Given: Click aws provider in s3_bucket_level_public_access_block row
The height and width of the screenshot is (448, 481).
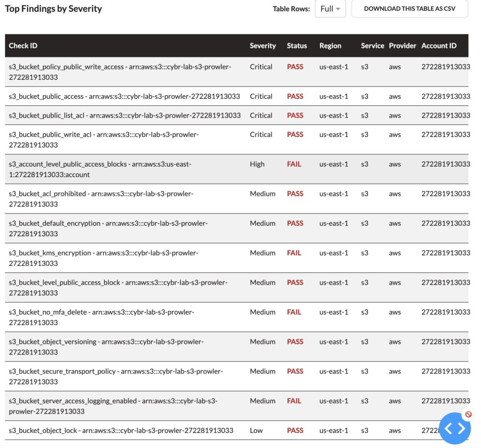Looking at the screenshot, I should [x=395, y=282].
